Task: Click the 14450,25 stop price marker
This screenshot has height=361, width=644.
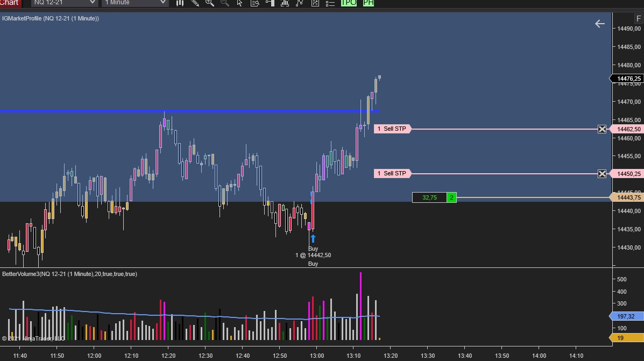Action: [x=627, y=174]
